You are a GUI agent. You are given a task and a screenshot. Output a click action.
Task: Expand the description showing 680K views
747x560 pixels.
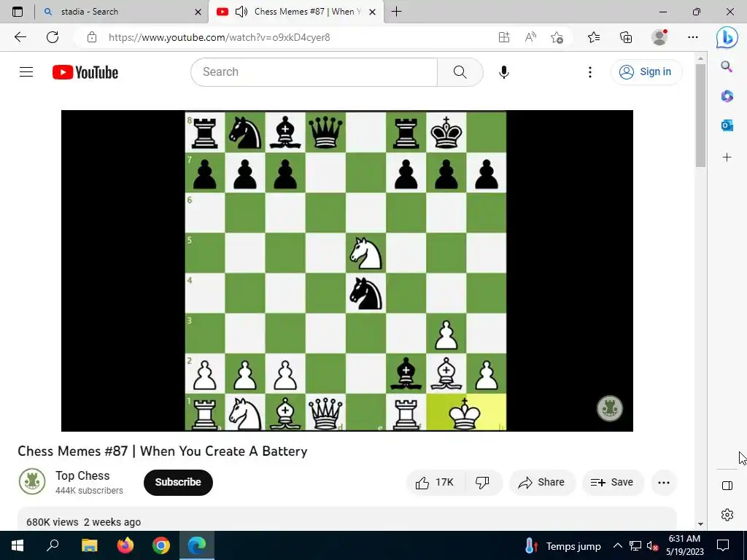pyautogui.click(x=347, y=519)
